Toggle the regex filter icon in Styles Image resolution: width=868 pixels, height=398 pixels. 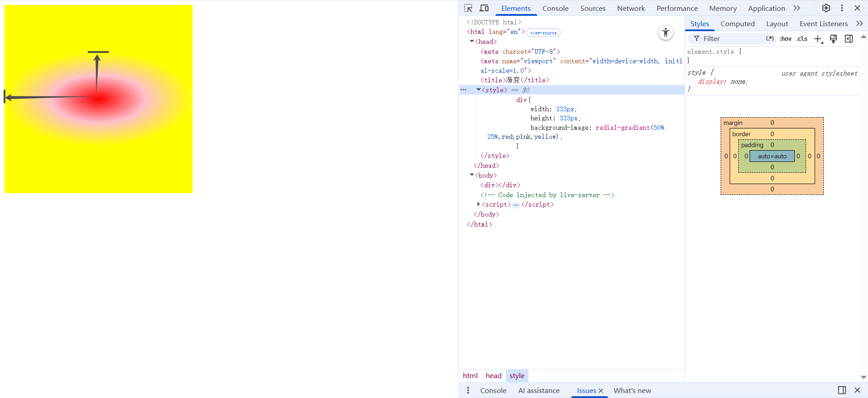769,39
